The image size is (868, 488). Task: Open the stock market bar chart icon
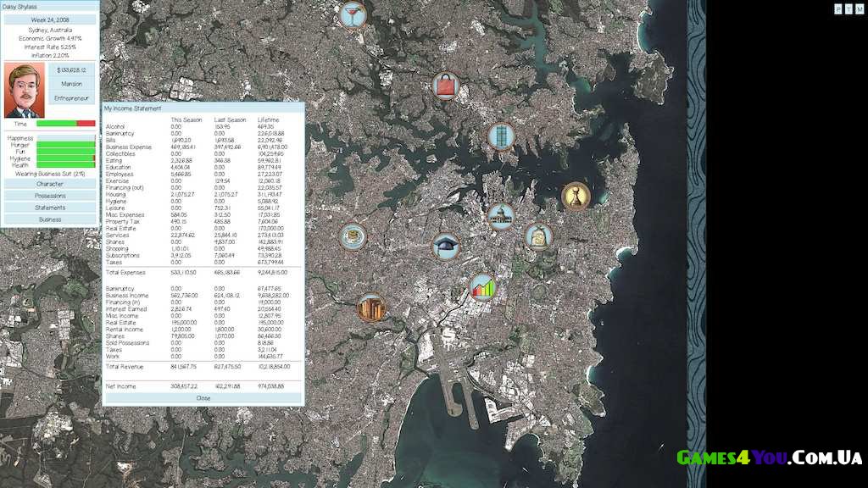pyautogui.click(x=482, y=287)
